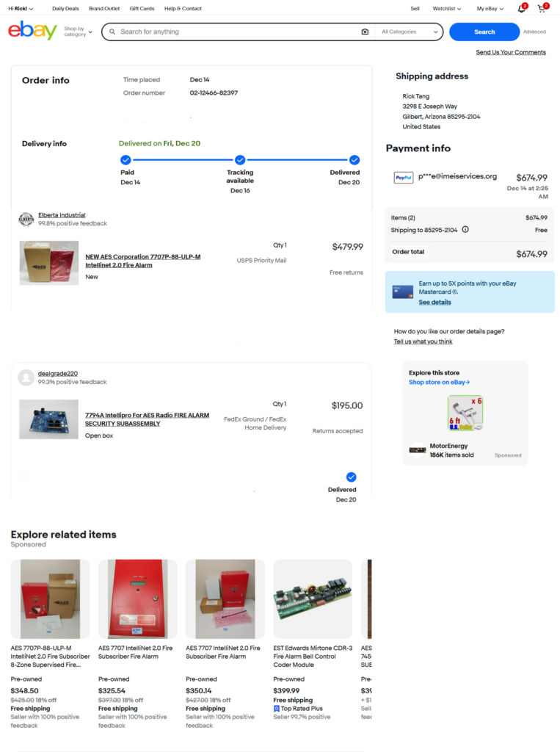Click the Paid checkmark step

(x=126, y=159)
